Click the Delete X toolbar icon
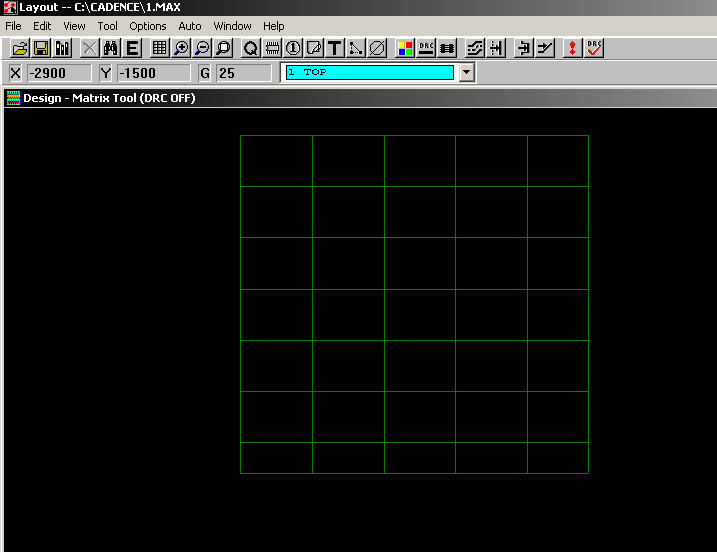Image resolution: width=717 pixels, height=552 pixels. tap(90, 48)
